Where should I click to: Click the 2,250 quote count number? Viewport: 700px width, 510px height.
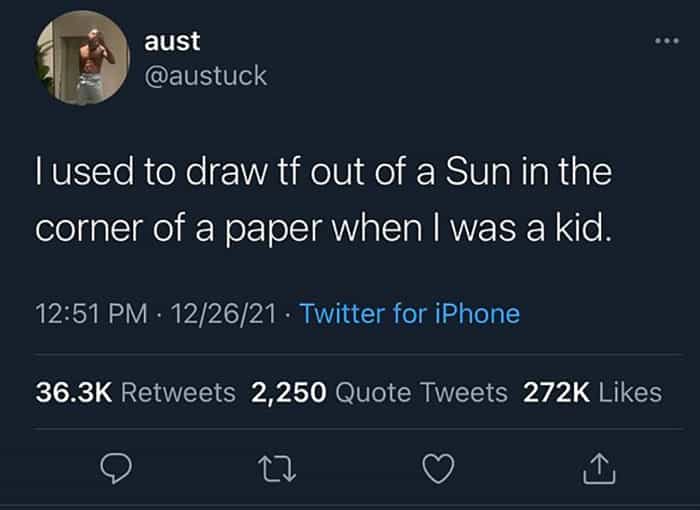(x=289, y=392)
